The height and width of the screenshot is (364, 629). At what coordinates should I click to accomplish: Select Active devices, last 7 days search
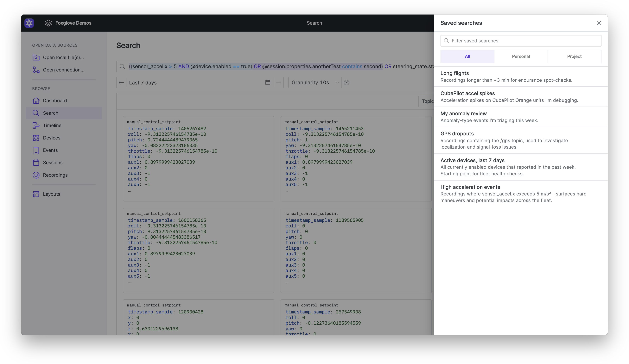tap(521, 167)
